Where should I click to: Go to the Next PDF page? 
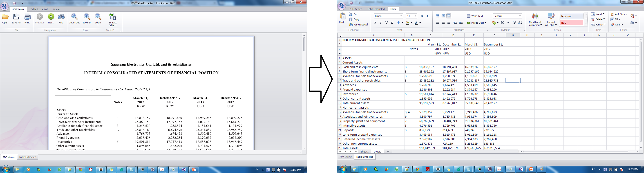pyautogui.click(x=51, y=19)
